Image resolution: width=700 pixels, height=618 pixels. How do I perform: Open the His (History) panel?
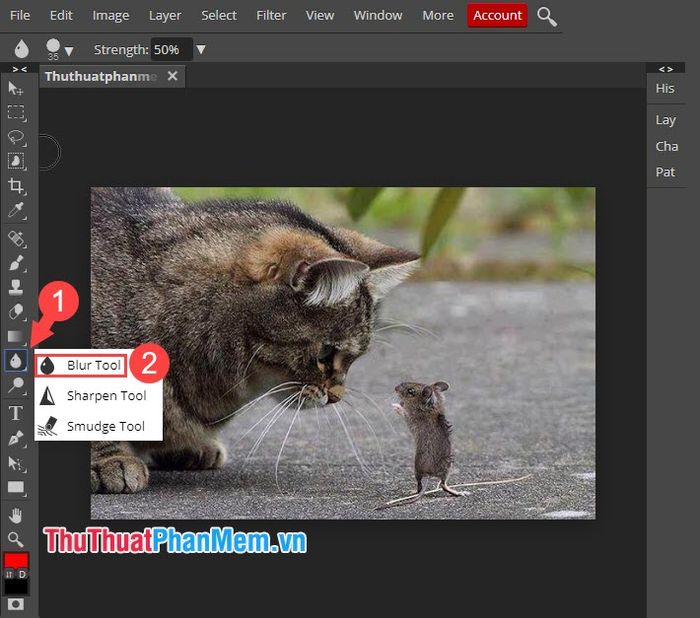pos(665,88)
